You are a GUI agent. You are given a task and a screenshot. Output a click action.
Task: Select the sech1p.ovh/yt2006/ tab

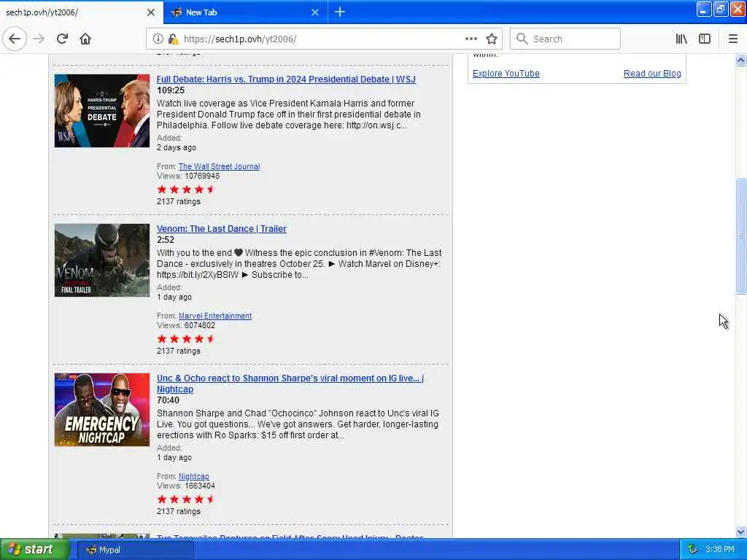click(82, 12)
